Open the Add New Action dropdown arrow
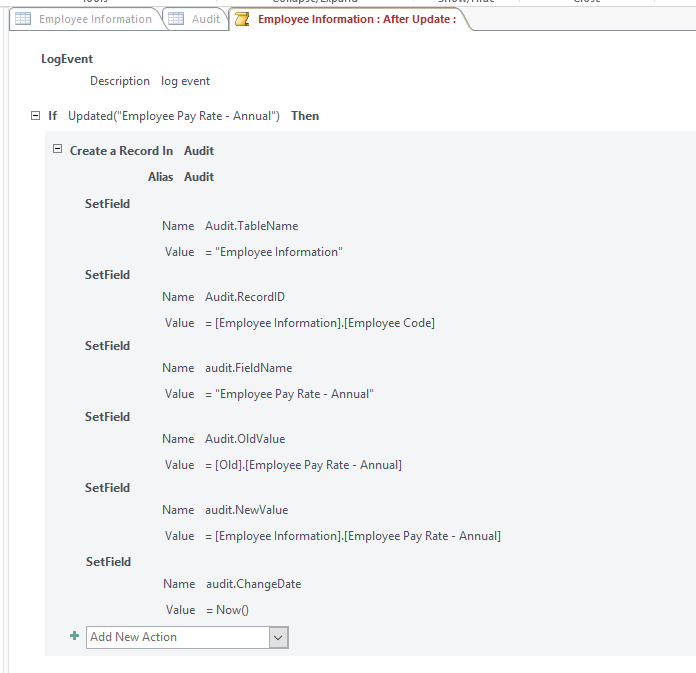Viewport: 696px width, 673px height. (x=278, y=637)
